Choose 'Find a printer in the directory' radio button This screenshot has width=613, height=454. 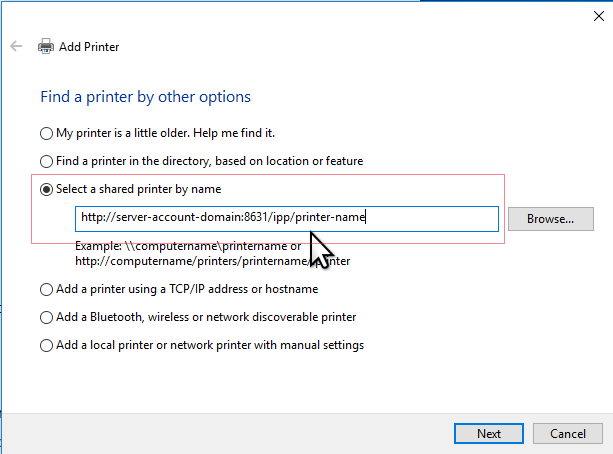point(46,161)
